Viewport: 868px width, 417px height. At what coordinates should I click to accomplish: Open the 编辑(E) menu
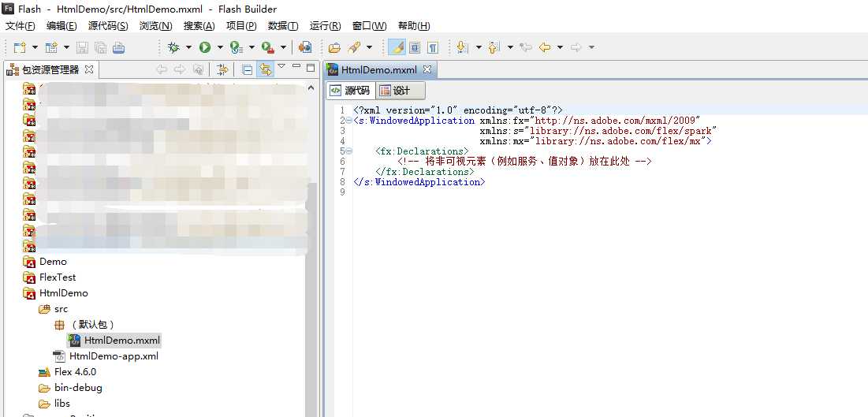62,26
